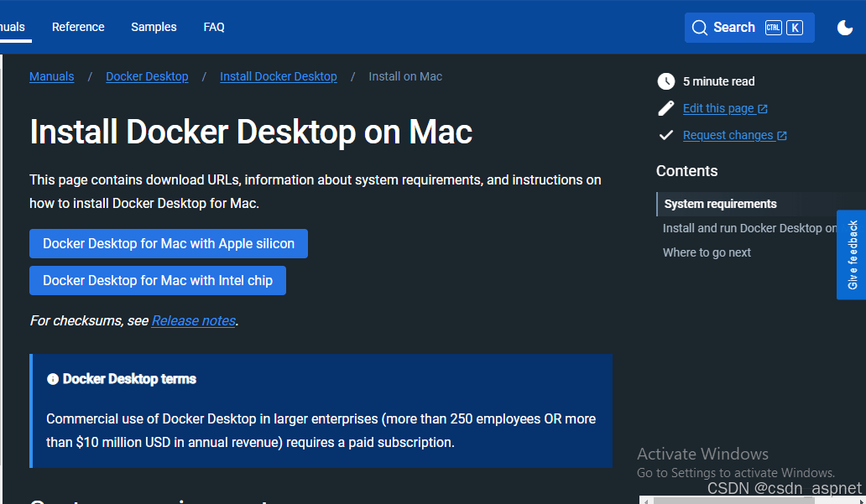Image resolution: width=866 pixels, height=504 pixels.
Task: Open the Reference tab
Action: click(x=78, y=27)
